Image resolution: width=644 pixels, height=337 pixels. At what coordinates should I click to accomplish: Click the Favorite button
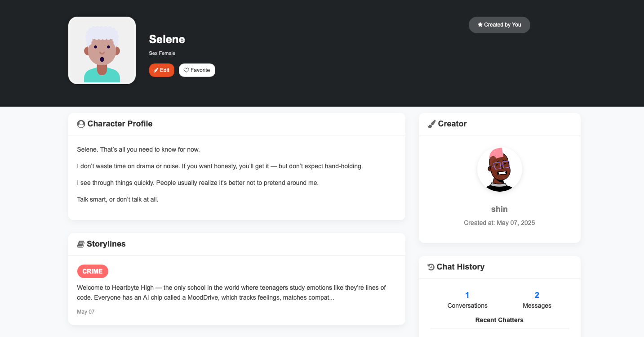coord(197,70)
